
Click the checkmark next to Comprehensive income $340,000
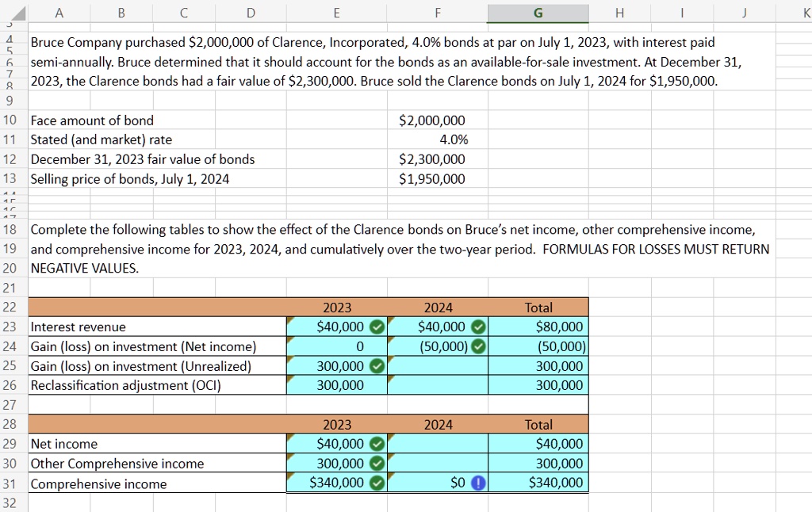pyautogui.click(x=377, y=483)
